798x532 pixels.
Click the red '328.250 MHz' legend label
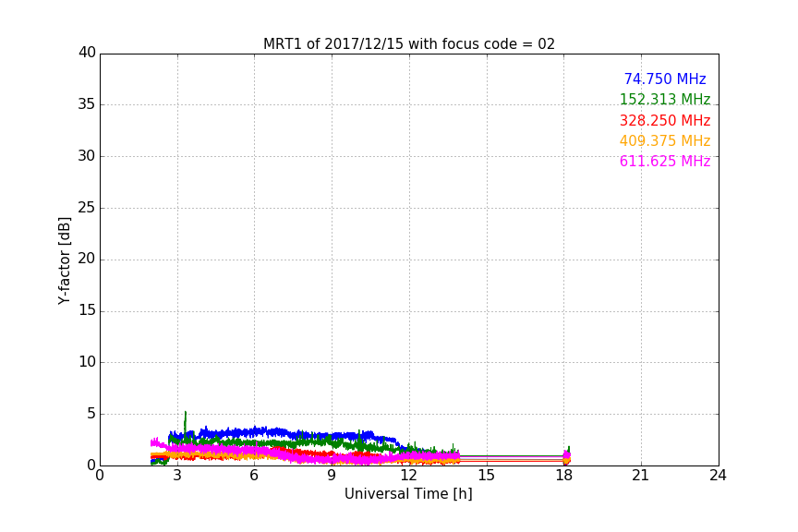pos(665,121)
